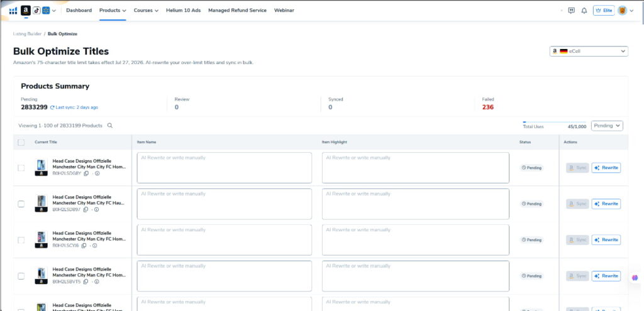
Task: Click Sync for product B0H2LSDG8Y
Action: point(577,168)
